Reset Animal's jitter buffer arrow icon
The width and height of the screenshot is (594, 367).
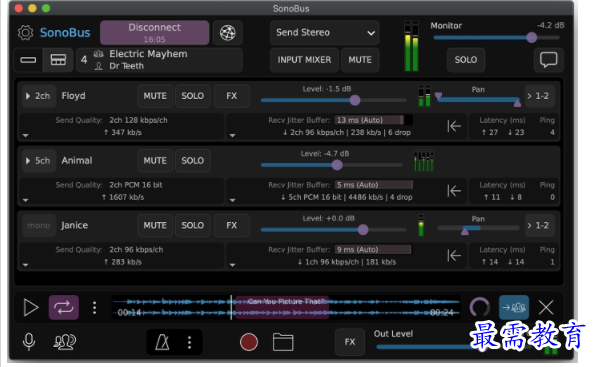point(453,191)
